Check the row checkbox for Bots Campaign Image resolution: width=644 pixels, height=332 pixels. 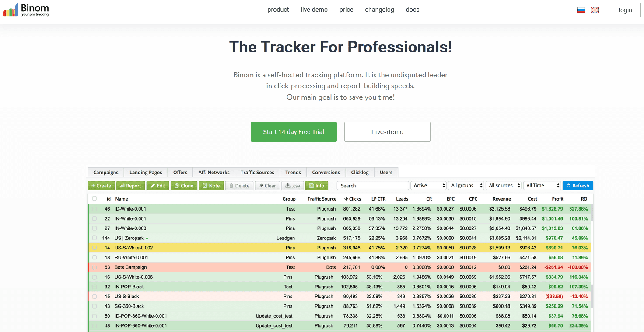pos(94,267)
